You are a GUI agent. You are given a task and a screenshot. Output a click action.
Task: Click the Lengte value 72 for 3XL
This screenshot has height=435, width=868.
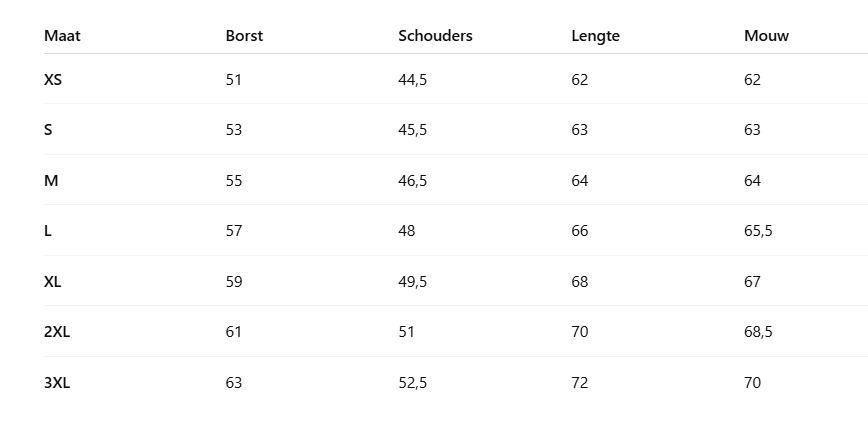tap(580, 383)
